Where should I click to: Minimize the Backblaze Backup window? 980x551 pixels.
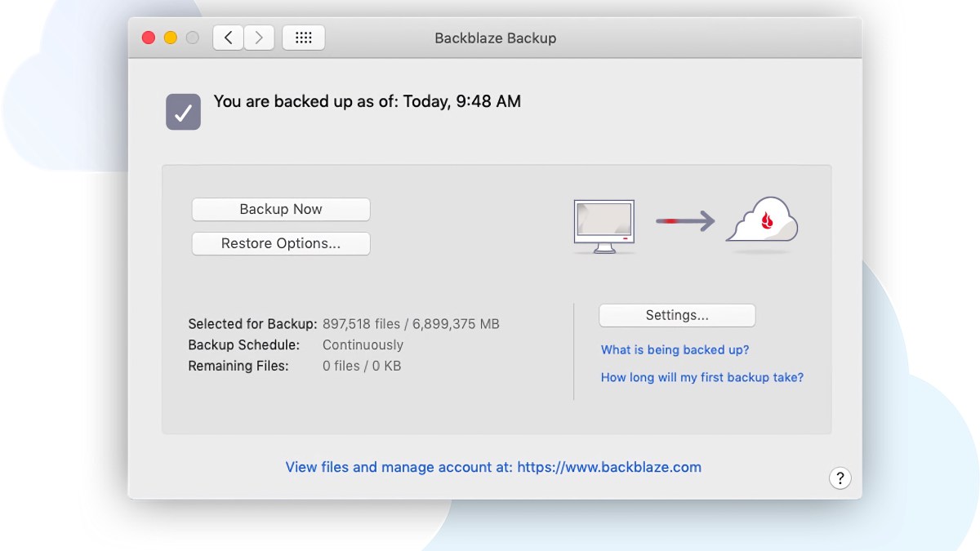pyautogui.click(x=171, y=37)
